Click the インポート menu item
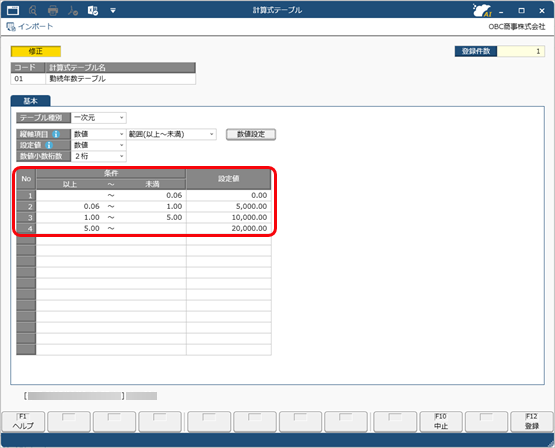 (x=30, y=27)
